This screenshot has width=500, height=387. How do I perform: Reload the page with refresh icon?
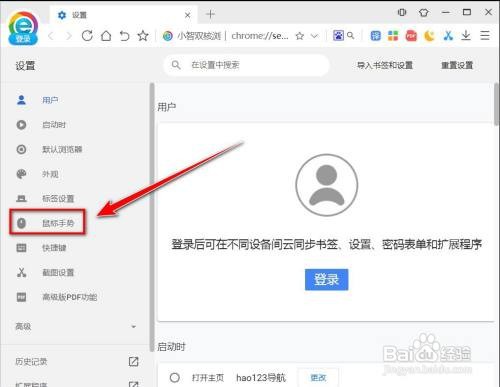pos(87,35)
